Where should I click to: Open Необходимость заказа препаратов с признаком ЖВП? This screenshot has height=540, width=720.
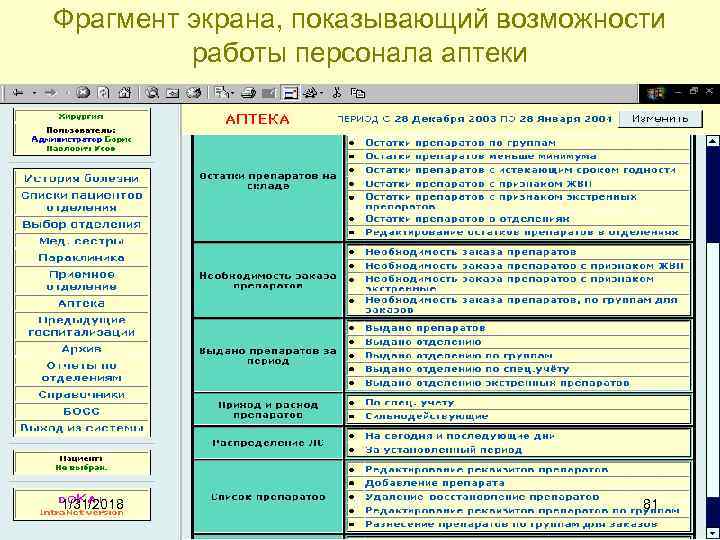point(524,266)
